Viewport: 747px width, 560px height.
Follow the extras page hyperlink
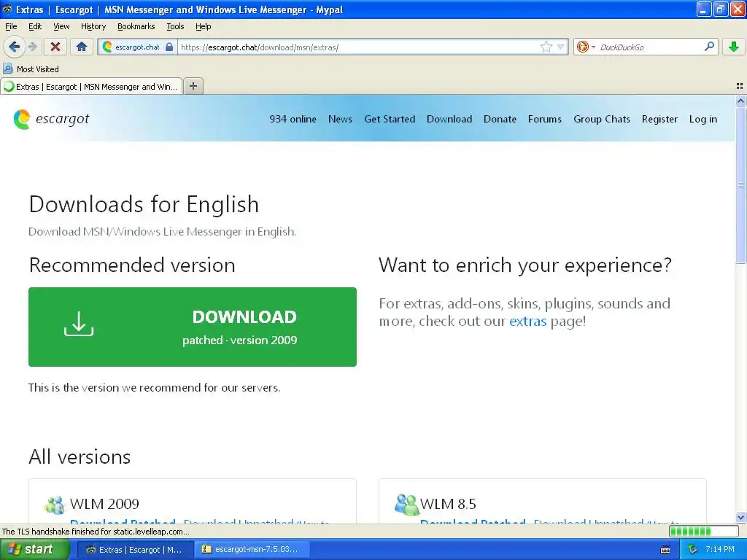click(528, 322)
